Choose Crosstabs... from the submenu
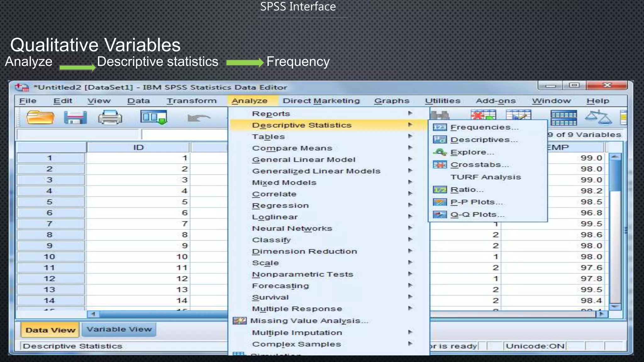Image resolution: width=644 pixels, height=362 pixels. point(480,165)
